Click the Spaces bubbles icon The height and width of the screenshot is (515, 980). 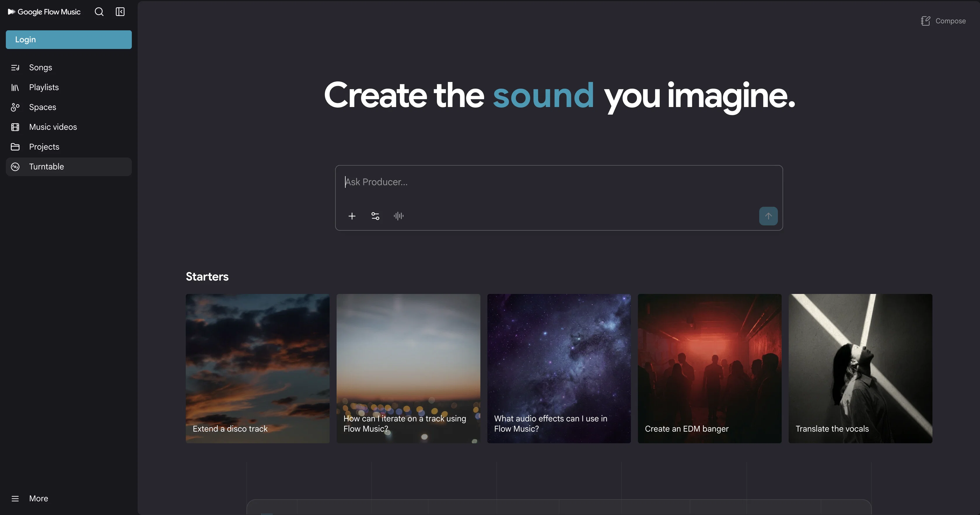pos(15,107)
